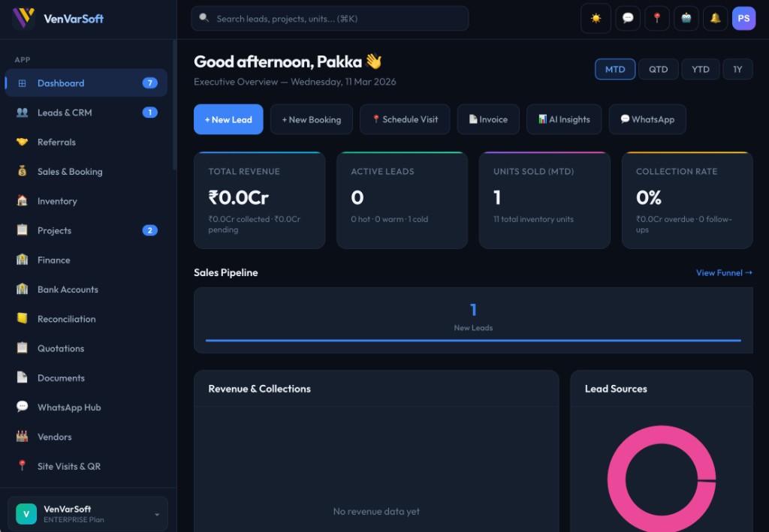Open the AI robot assistant icon
769x532 pixels.
click(686, 19)
